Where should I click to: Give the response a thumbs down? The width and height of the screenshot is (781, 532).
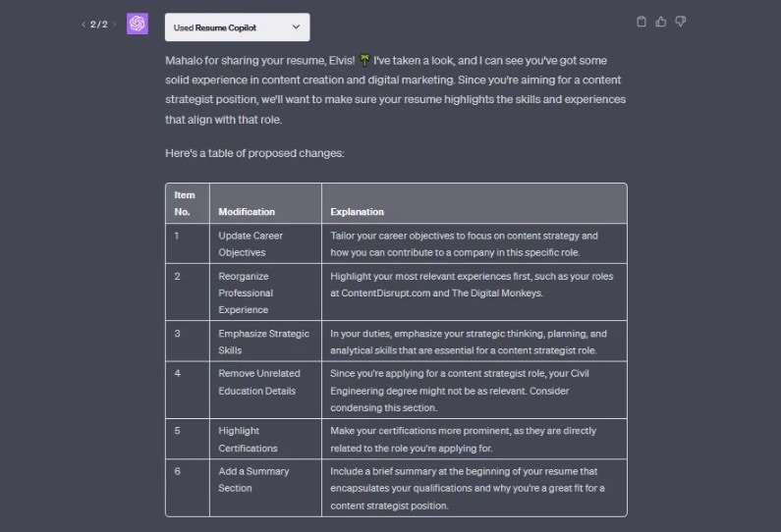coord(681,22)
